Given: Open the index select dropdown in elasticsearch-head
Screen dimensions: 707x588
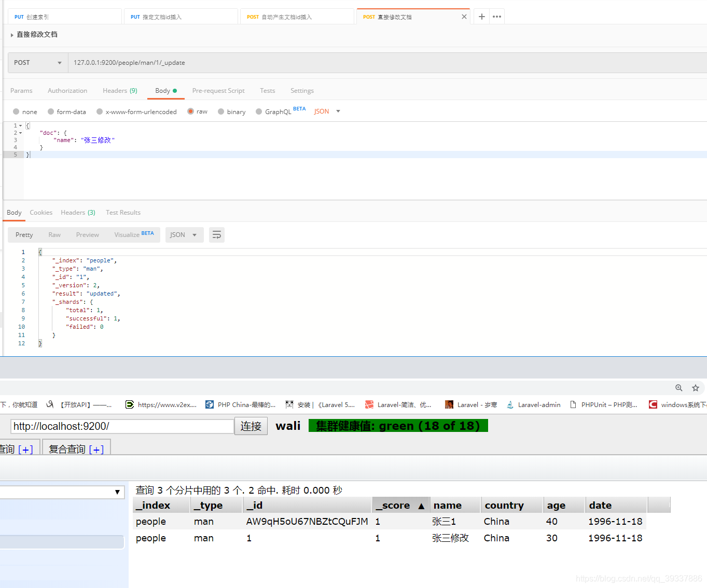Looking at the screenshot, I should pyautogui.click(x=62, y=492).
